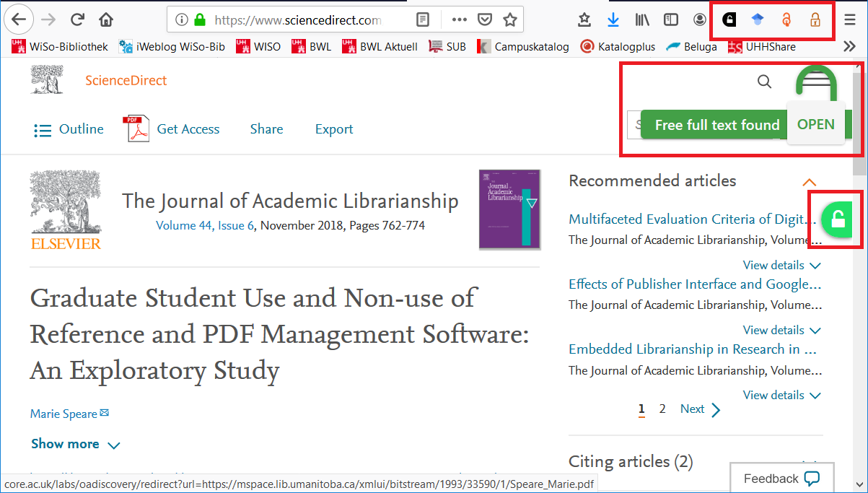Open the purple journal cover thumbnail
868x493 pixels.
point(509,209)
